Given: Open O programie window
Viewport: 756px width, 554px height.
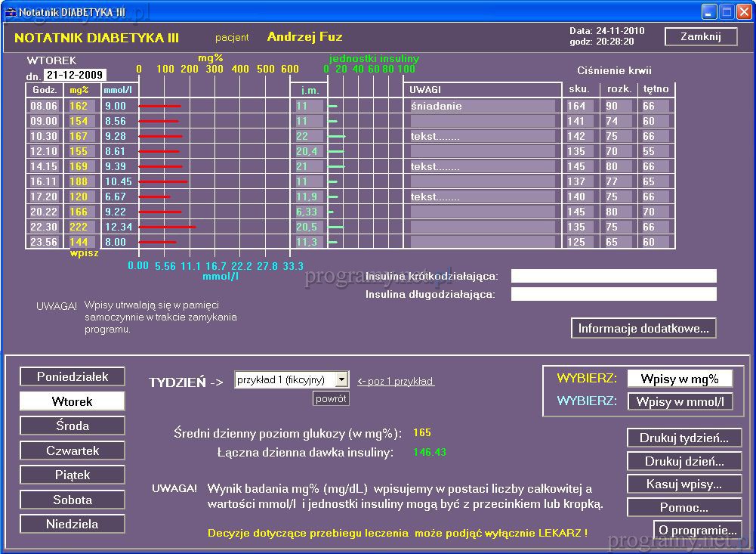Looking at the screenshot, I should click(x=697, y=530).
